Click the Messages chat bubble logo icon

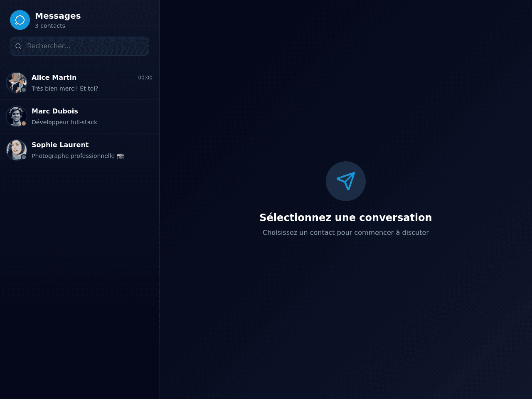click(x=20, y=20)
